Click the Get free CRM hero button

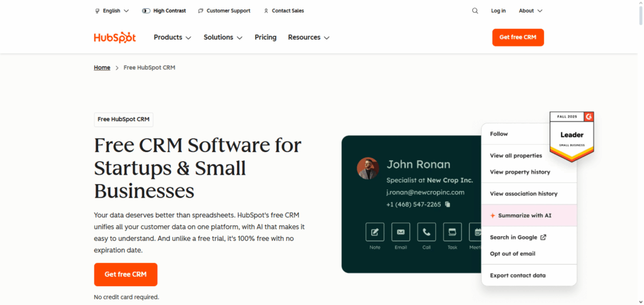pos(126,275)
